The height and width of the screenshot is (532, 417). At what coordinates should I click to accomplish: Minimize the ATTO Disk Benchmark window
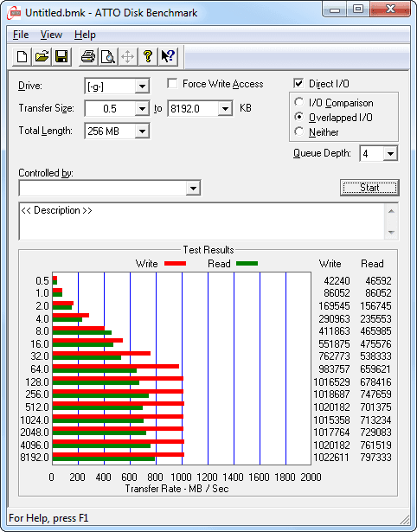pyautogui.click(x=335, y=9)
